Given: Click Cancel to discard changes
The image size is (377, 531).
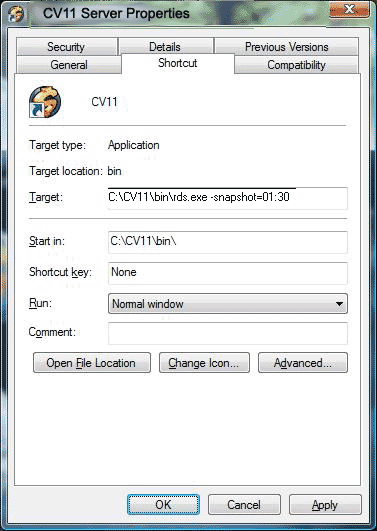Looking at the screenshot, I should coord(244,505).
